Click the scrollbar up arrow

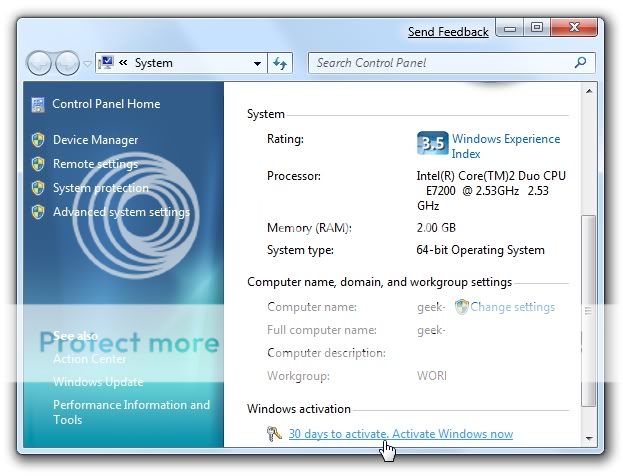click(589, 91)
